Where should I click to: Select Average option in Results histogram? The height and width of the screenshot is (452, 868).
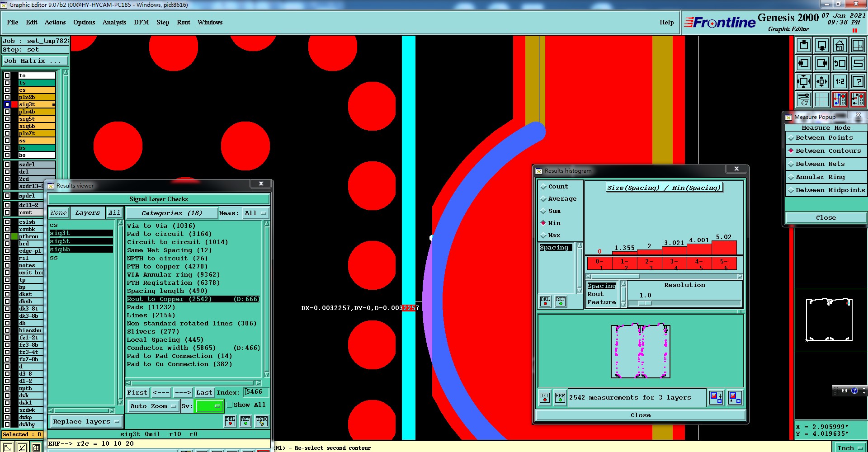pyautogui.click(x=559, y=199)
